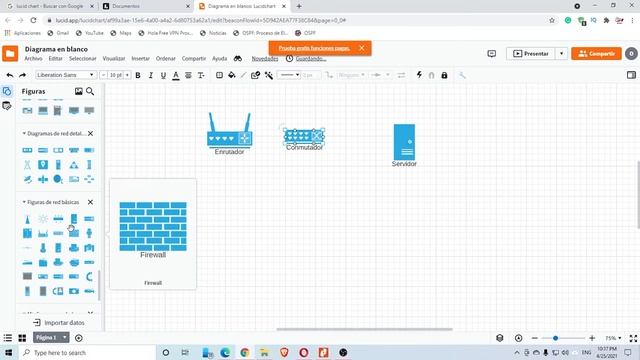This screenshot has width=640, height=360.
Task: Open text alignment options
Action: (x=188, y=75)
